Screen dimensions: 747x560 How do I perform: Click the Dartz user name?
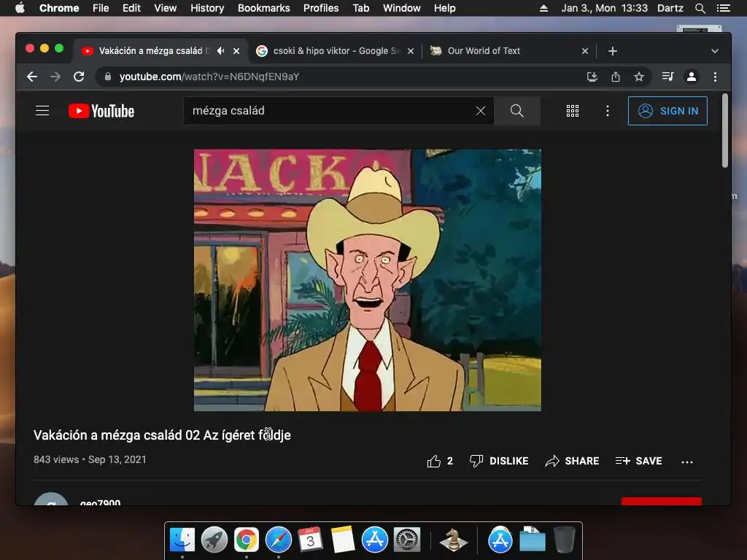pos(670,8)
